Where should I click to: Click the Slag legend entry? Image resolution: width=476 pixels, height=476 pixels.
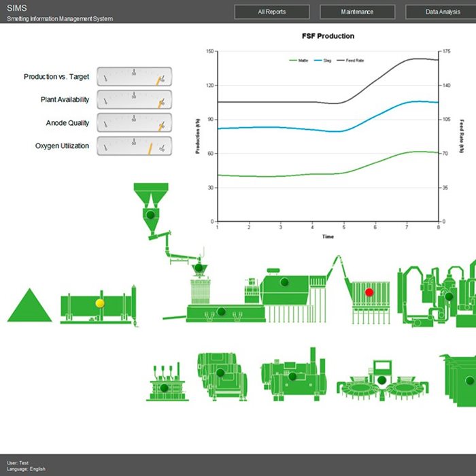[x=322, y=61]
